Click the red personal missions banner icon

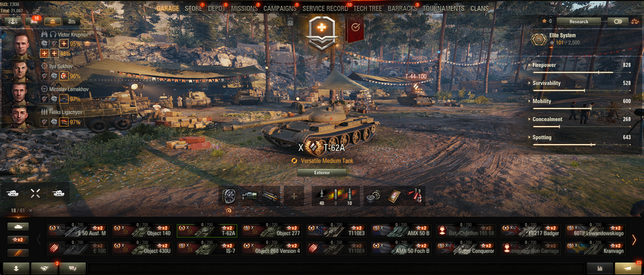tap(354, 28)
